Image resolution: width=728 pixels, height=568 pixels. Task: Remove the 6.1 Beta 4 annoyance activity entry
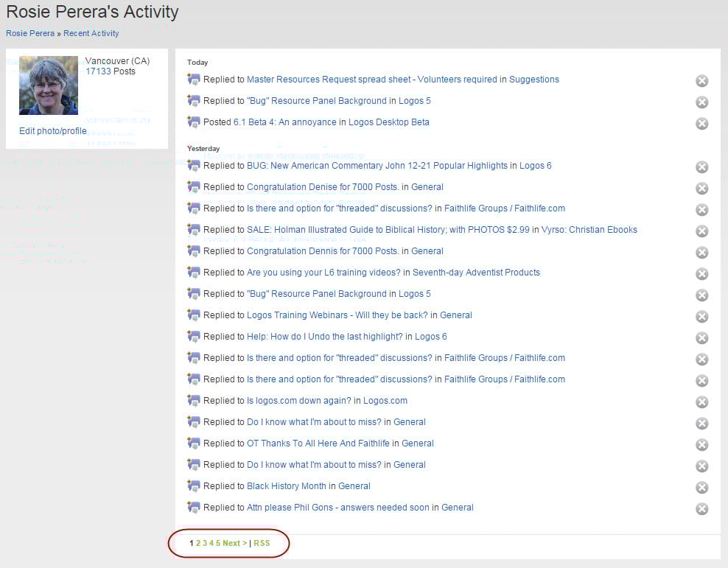pos(701,124)
